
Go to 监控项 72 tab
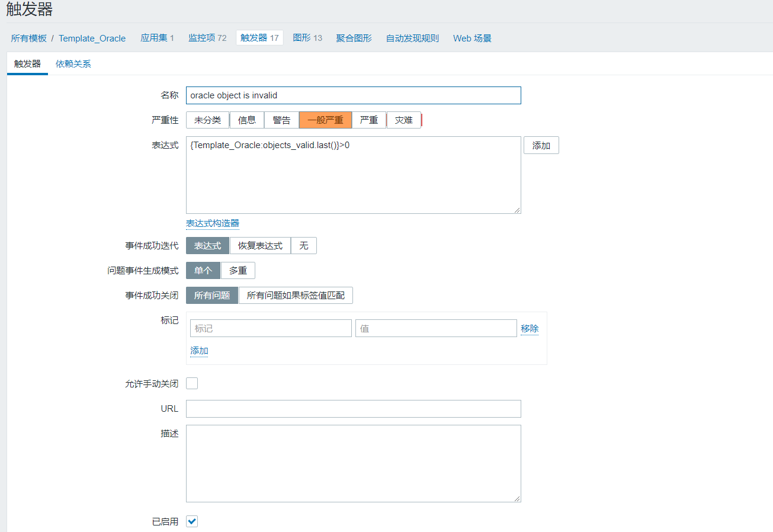tap(207, 38)
